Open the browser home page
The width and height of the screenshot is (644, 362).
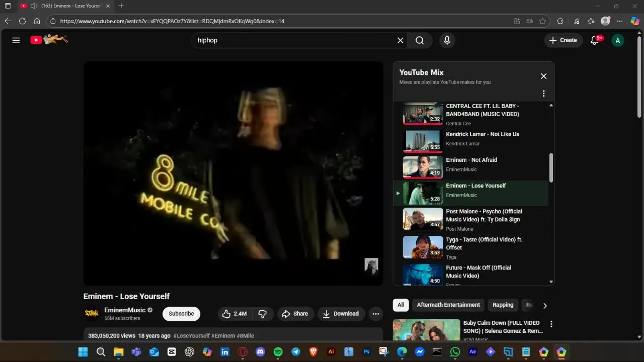pos(37,21)
